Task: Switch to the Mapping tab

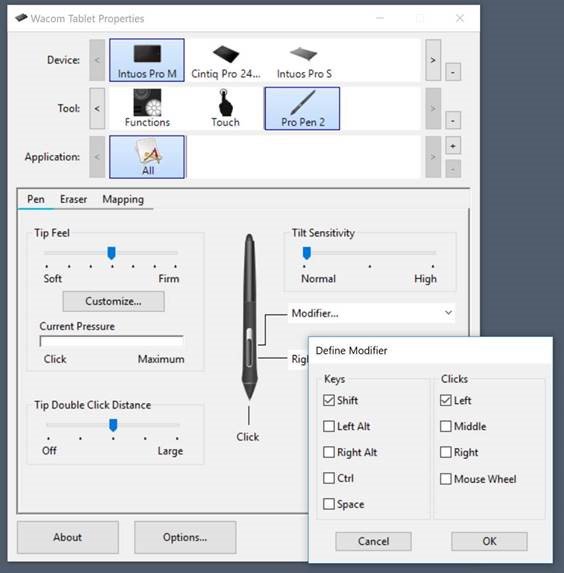Action: [123, 199]
